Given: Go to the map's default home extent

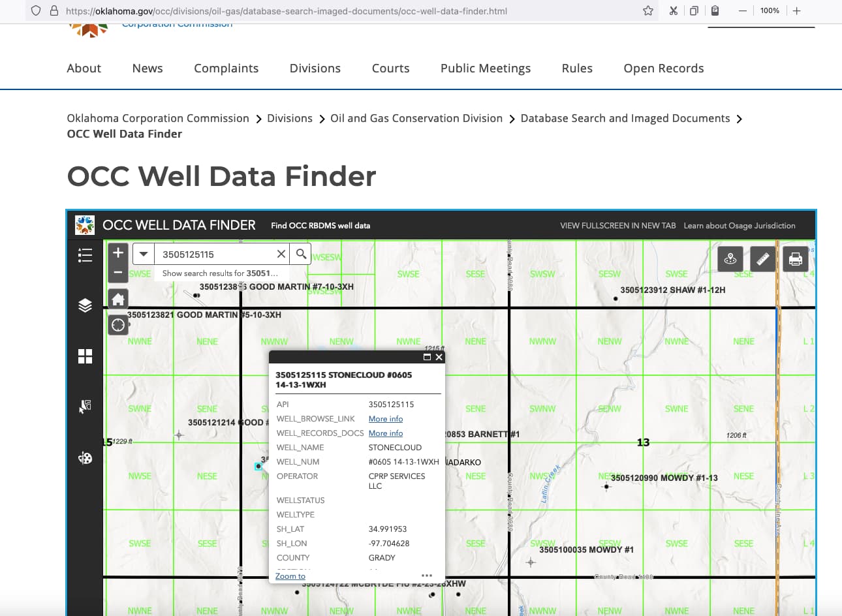Looking at the screenshot, I should tap(118, 300).
